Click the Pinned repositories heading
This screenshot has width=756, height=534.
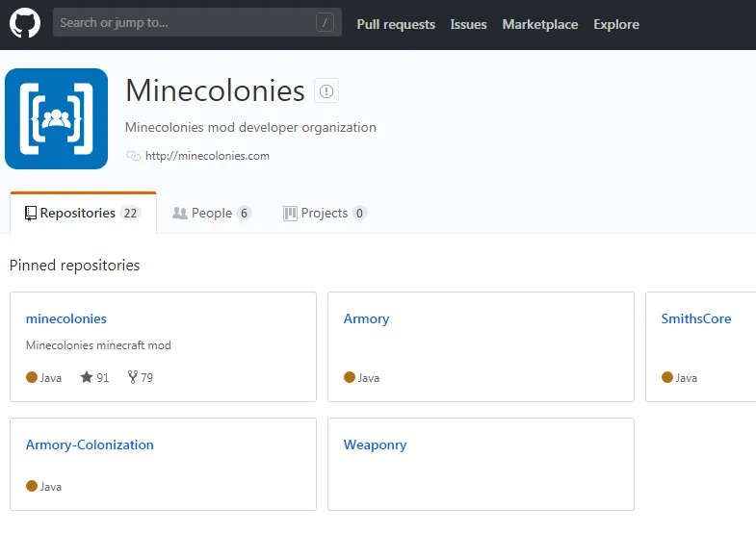click(x=75, y=266)
